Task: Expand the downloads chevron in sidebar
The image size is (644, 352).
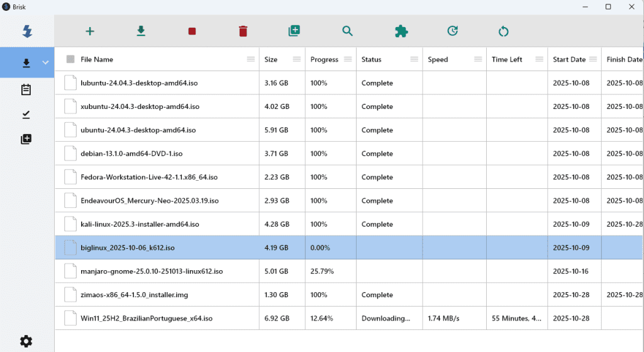Action: click(45, 63)
